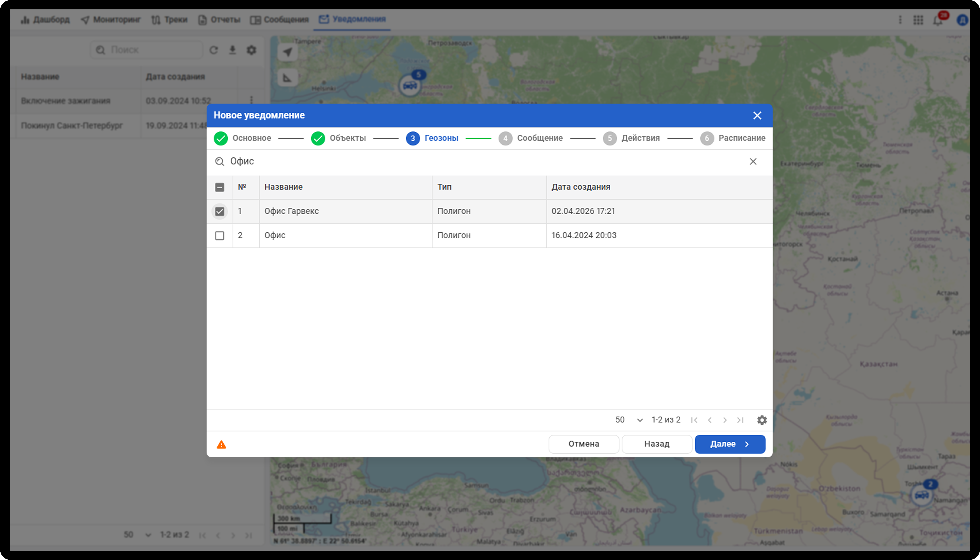Open the background list rows-per-page dropdown

coord(137,535)
